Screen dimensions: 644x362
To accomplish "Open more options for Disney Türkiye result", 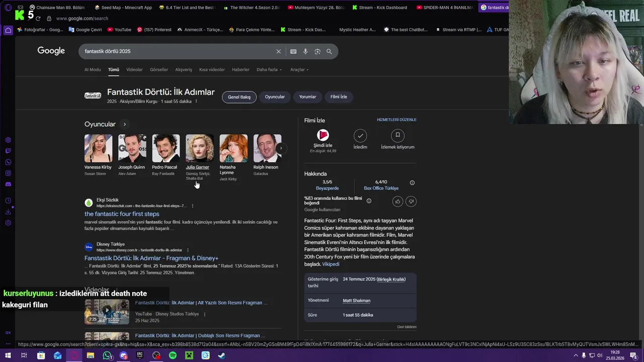I will click(188, 250).
